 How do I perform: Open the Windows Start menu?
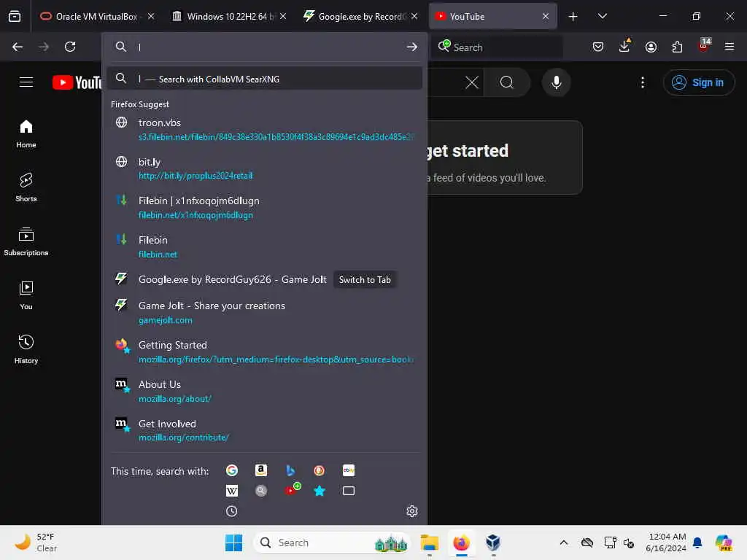pos(233,542)
